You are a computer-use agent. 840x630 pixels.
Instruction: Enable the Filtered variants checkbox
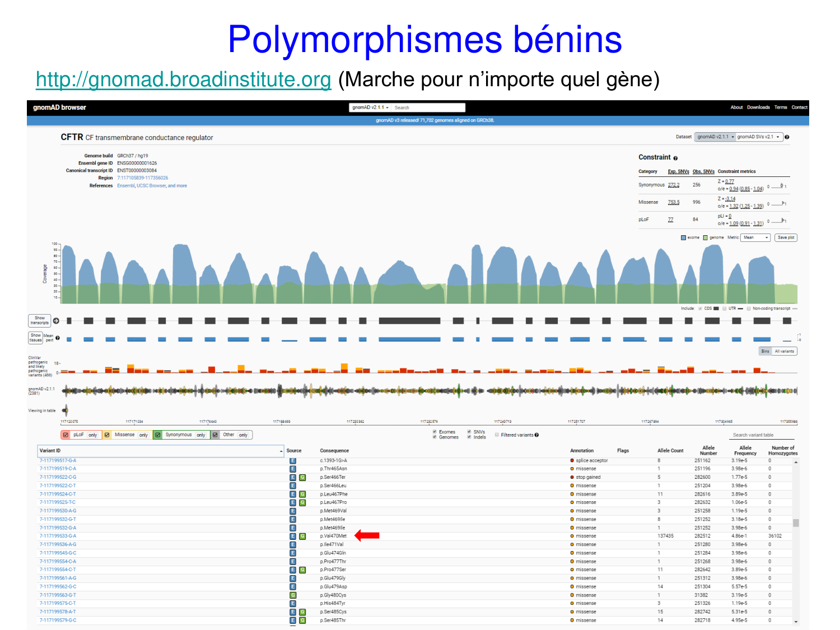point(497,435)
